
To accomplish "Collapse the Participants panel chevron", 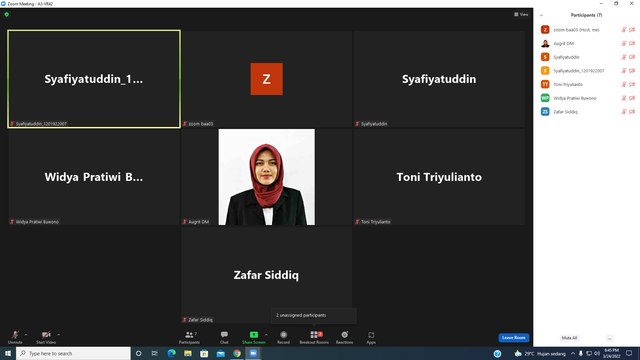I will (541, 16).
